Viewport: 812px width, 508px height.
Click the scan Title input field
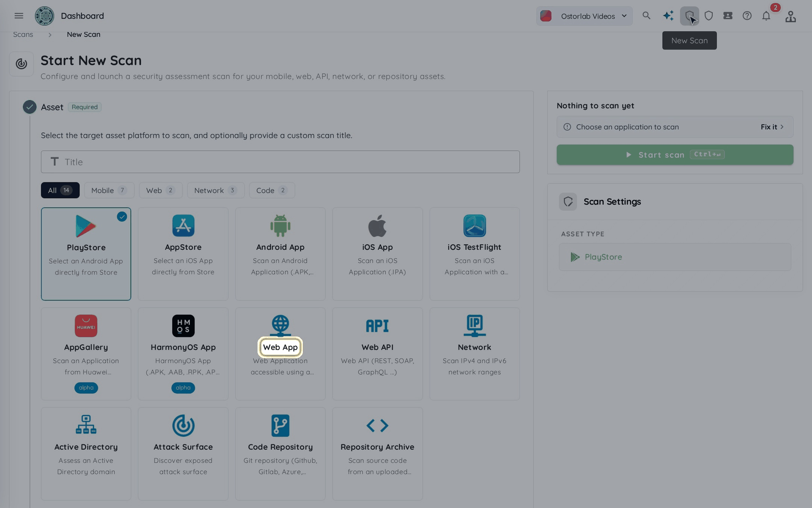point(280,162)
